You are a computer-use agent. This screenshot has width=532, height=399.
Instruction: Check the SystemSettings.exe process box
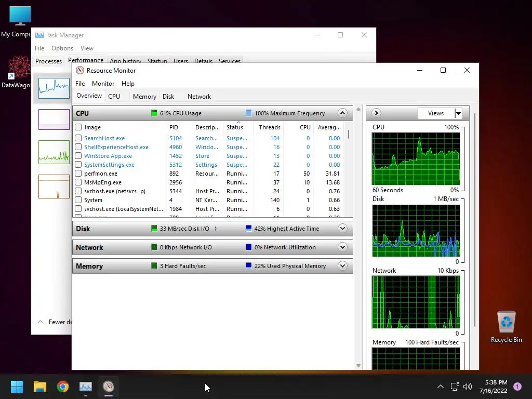pyautogui.click(x=78, y=165)
